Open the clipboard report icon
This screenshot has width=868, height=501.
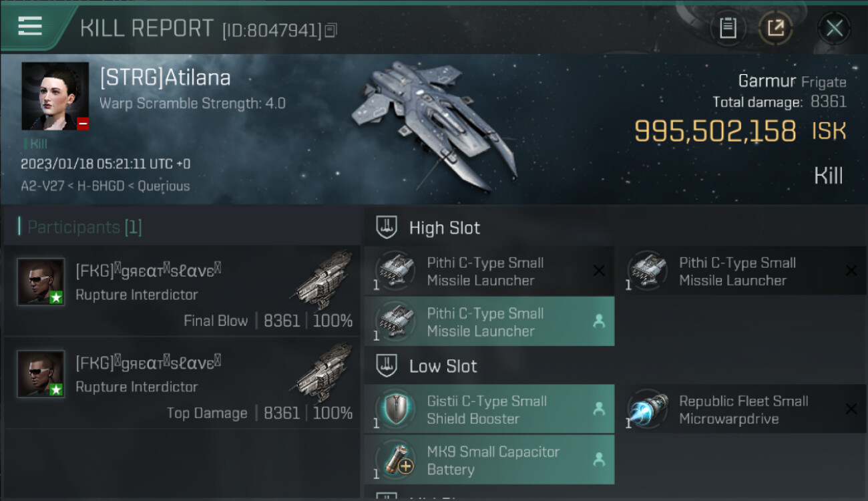click(728, 28)
